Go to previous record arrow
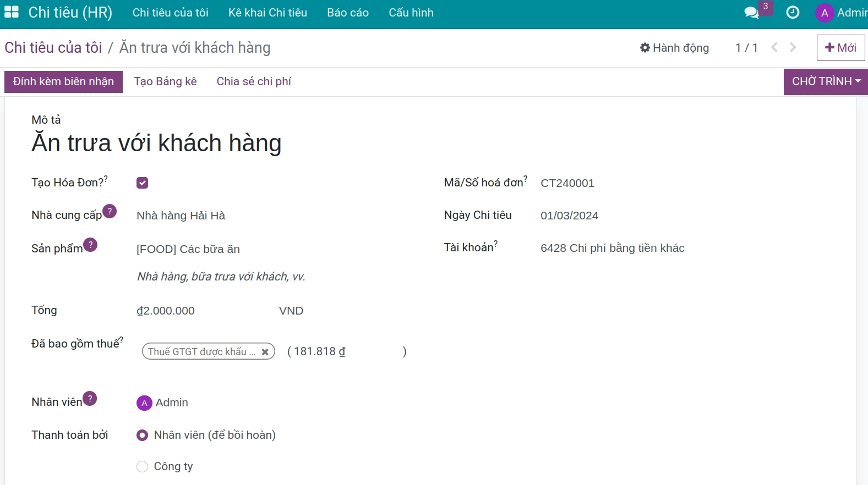The height and width of the screenshot is (485, 868). click(774, 47)
